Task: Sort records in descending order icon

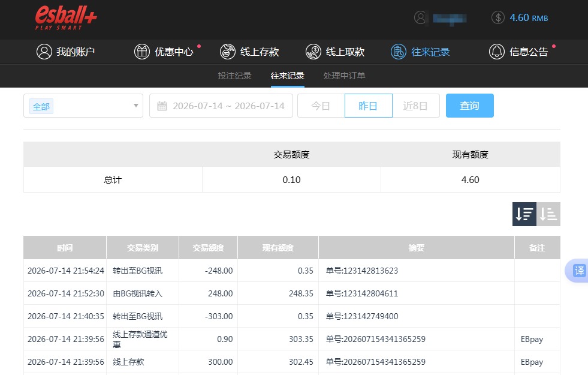Action: [524, 214]
